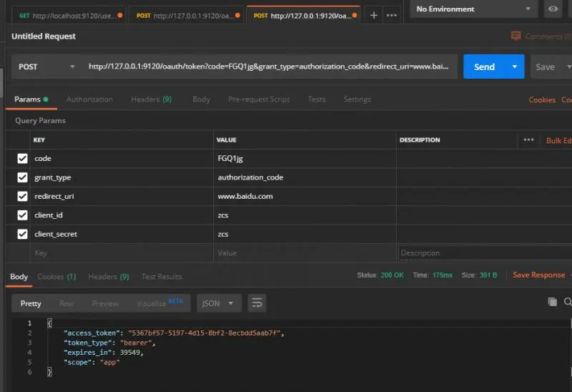This screenshot has height=392, width=572.
Task: Click the search response icon
Action: point(568,302)
